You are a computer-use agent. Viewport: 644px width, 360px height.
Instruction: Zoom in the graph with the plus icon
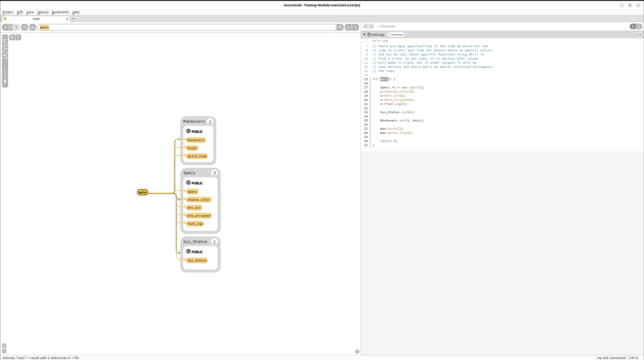click(4, 346)
